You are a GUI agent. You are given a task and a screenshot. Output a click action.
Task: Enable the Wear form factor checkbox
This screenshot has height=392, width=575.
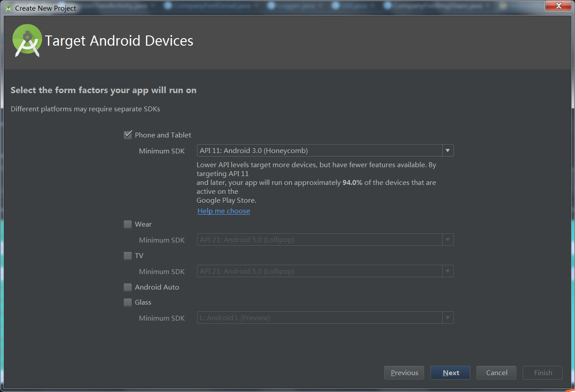[128, 224]
